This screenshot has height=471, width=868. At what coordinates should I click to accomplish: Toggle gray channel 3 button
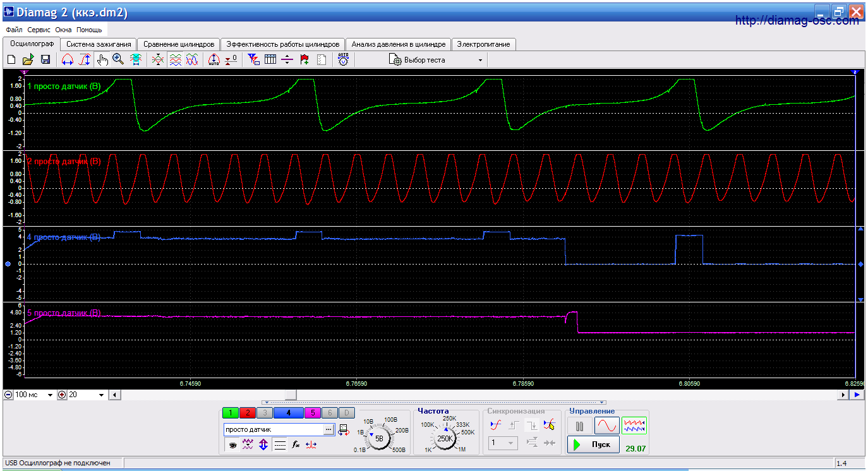(264, 413)
